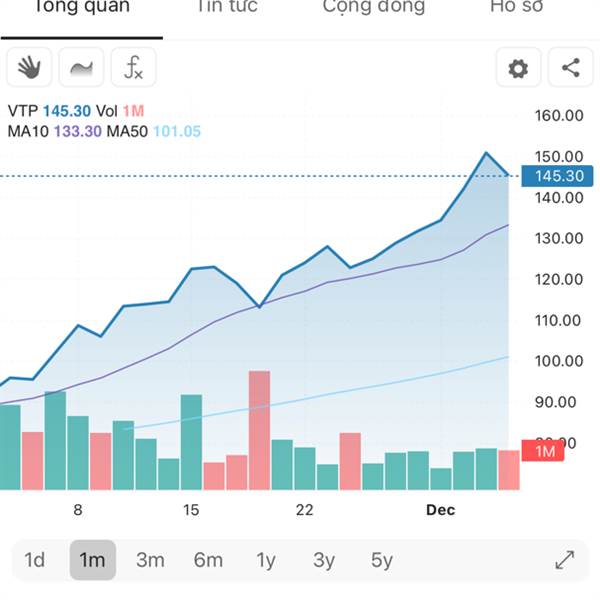Click the red 1M volume label

pyautogui.click(x=543, y=451)
